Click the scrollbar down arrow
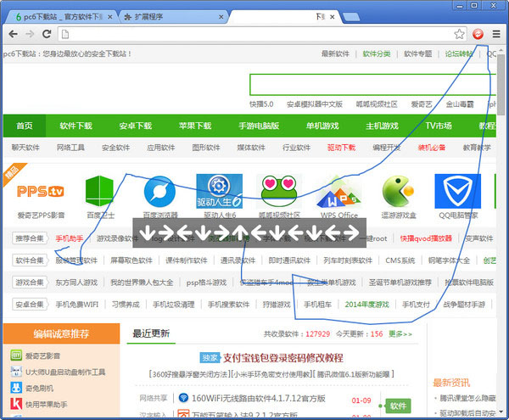The width and height of the screenshot is (509, 420). [501, 412]
